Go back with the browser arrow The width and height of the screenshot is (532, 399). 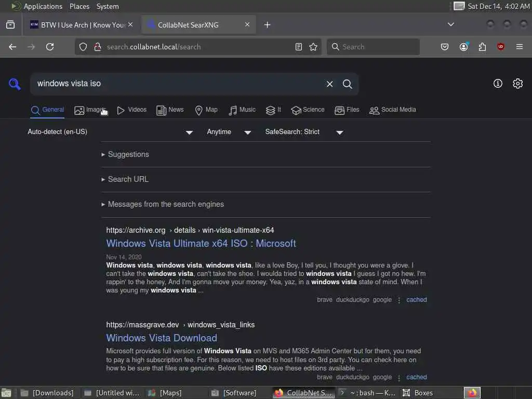point(12,47)
